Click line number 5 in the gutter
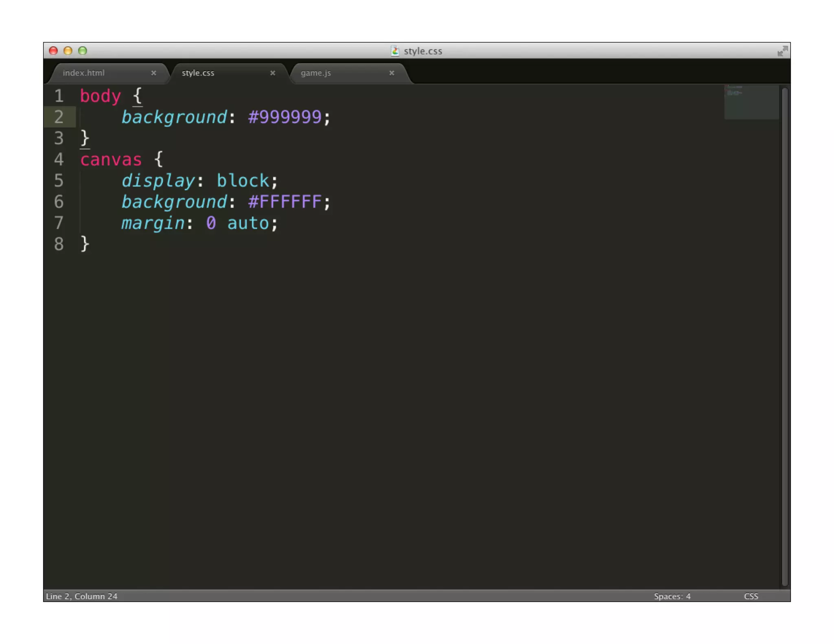The height and width of the screenshot is (644, 834). [x=59, y=181]
